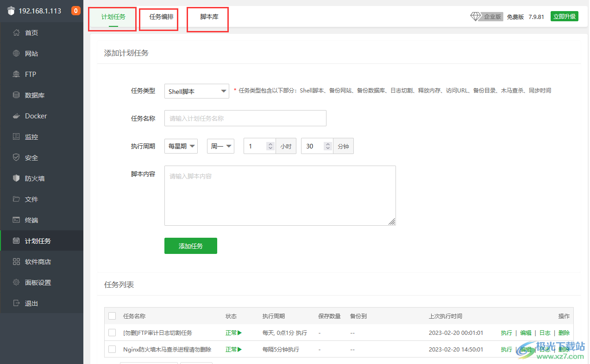Click 删除 for FTP审计日志切割任务

(564, 333)
